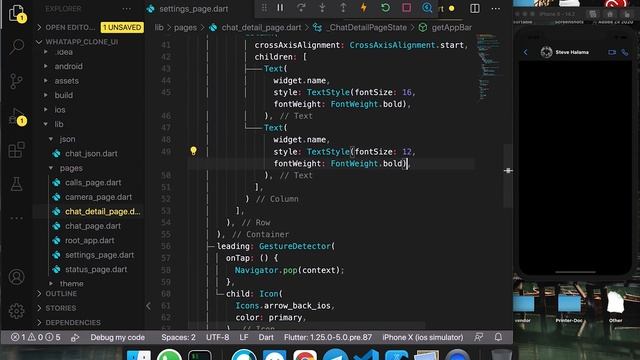Open the Source Control view icon
This screenshot has width=640, height=360.
16,81
